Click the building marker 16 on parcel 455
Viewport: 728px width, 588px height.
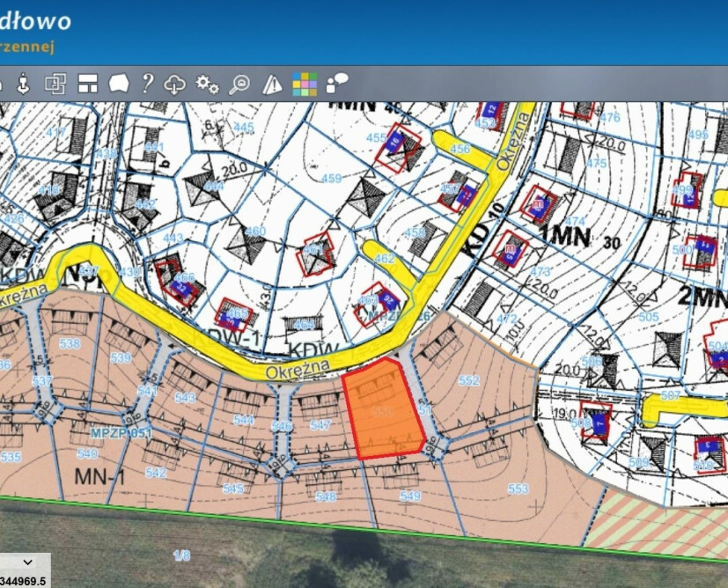click(x=395, y=142)
